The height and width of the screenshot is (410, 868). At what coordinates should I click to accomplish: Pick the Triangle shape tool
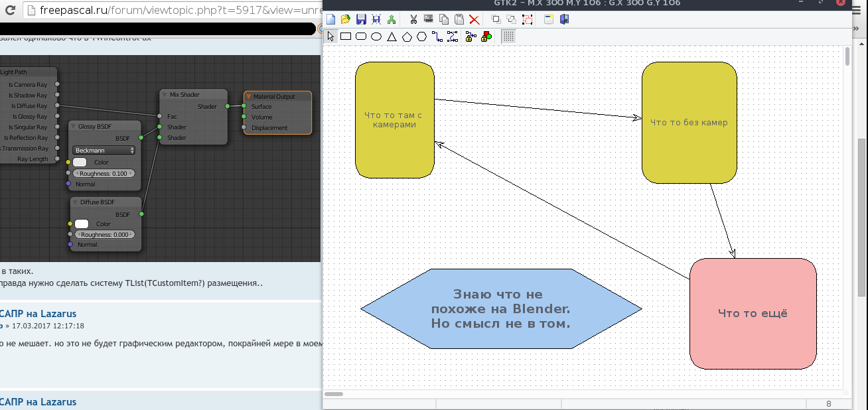pos(392,36)
